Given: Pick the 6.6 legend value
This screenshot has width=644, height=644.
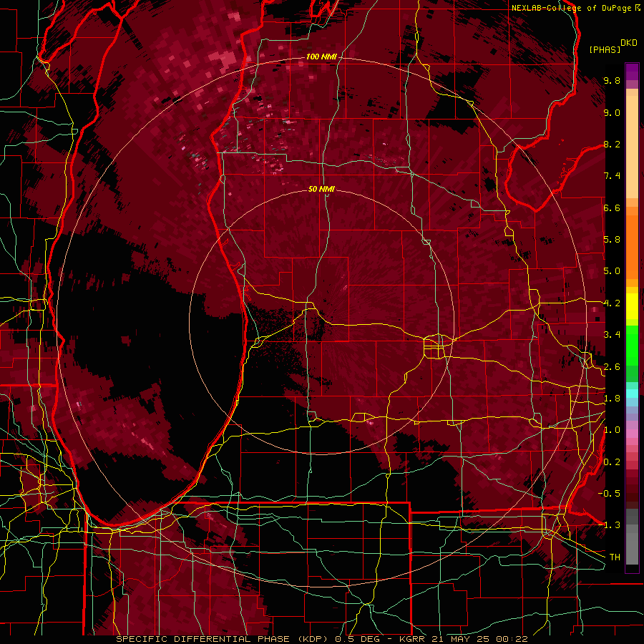Looking at the screenshot, I should click(612, 208).
